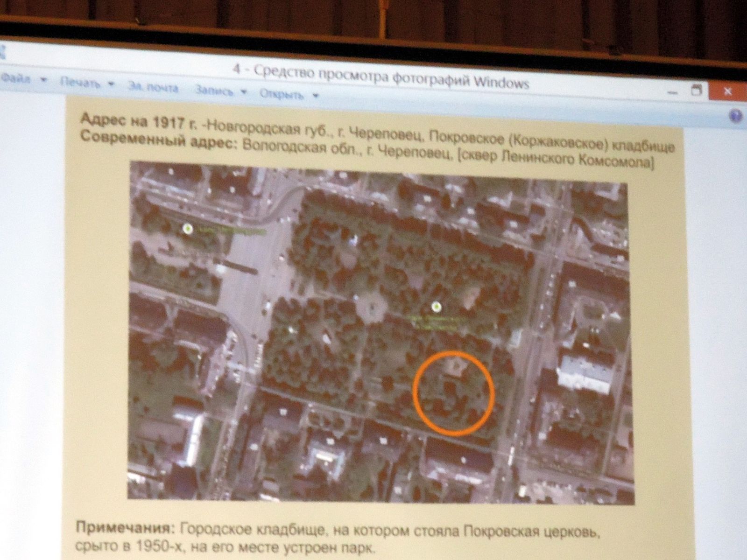Minimize the photo viewer window

672,93
